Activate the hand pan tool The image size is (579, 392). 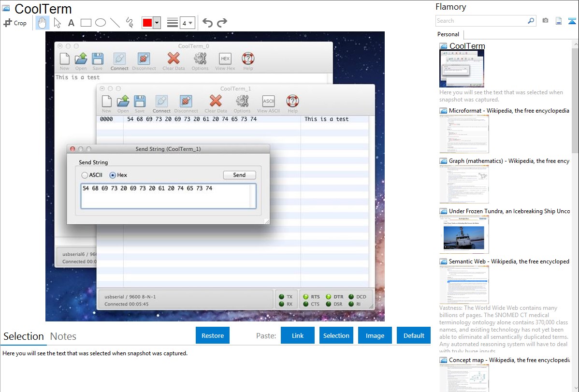pyautogui.click(x=42, y=23)
